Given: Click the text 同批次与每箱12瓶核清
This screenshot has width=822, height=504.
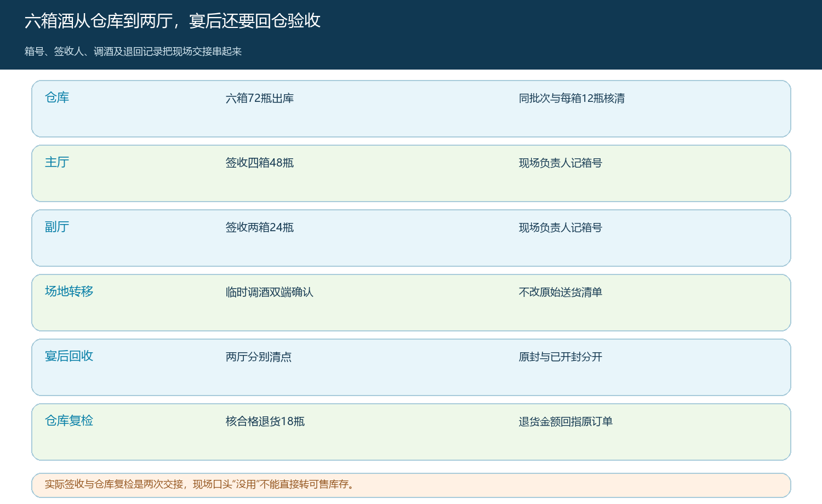Looking at the screenshot, I should click(572, 99).
